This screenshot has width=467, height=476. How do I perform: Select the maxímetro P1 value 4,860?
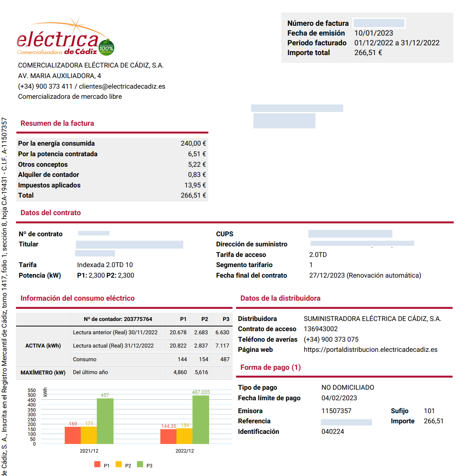tap(180, 372)
